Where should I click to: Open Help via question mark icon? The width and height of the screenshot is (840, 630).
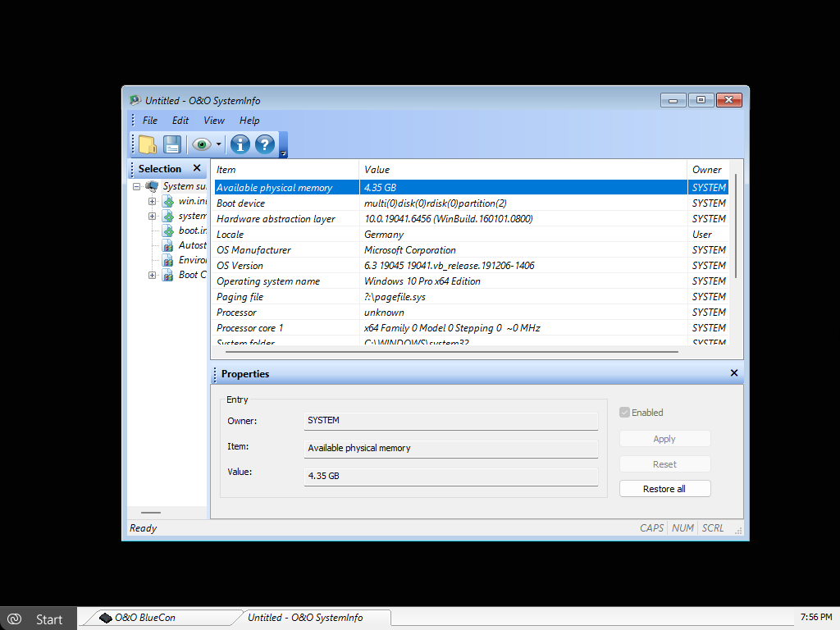pos(264,145)
